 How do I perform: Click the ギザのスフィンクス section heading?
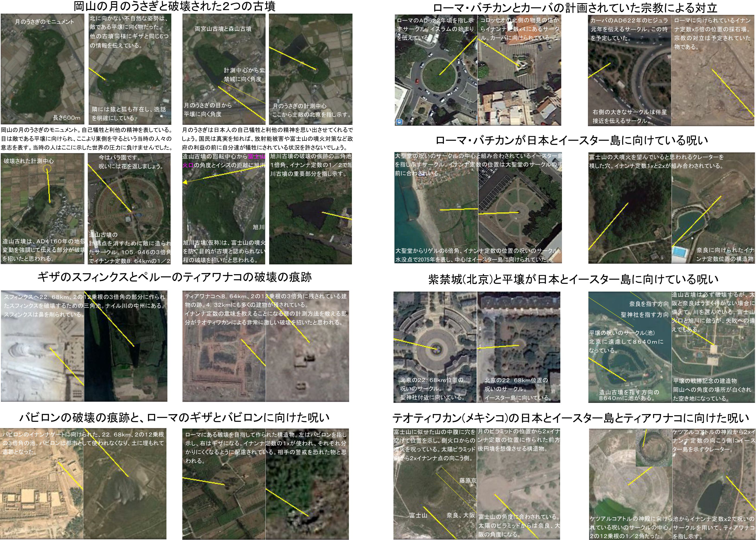pyautogui.click(x=174, y=277)
